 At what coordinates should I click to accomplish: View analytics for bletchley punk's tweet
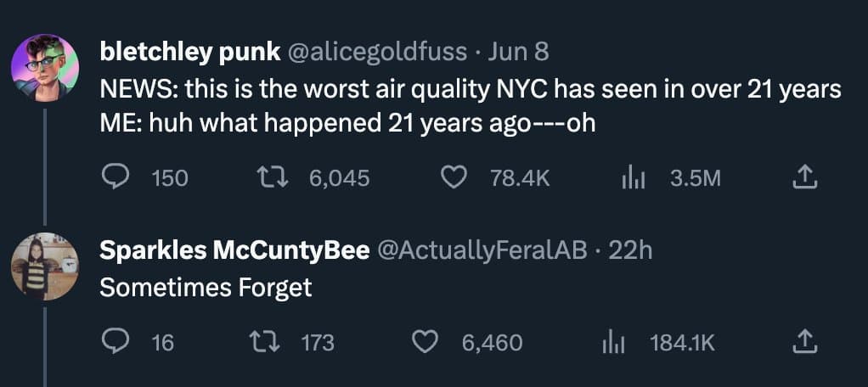pyautogui.click(x=634, y=177)
